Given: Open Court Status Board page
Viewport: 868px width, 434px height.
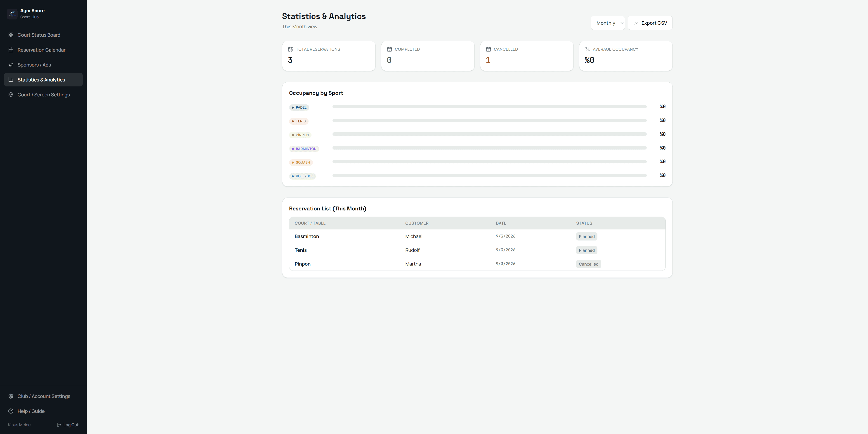Looking at the screenshot, I should 43,35.
